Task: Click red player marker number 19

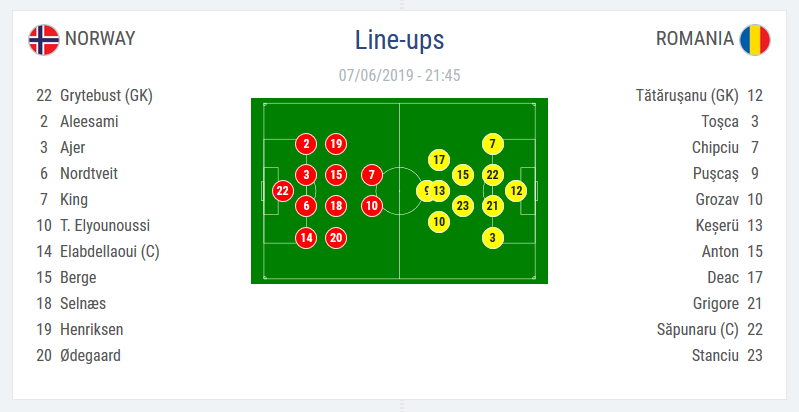Action: (x=336, y=143)
